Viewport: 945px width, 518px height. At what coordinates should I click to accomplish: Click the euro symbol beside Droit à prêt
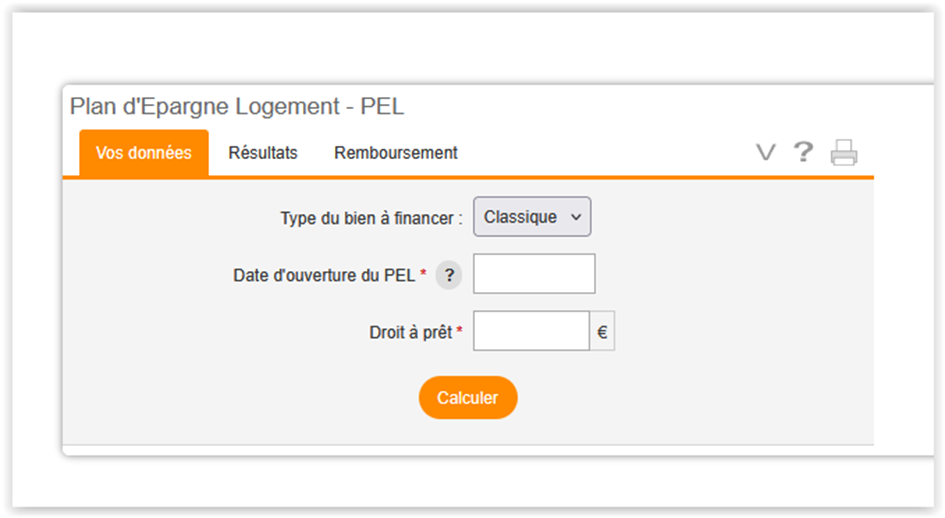(602, 331)
